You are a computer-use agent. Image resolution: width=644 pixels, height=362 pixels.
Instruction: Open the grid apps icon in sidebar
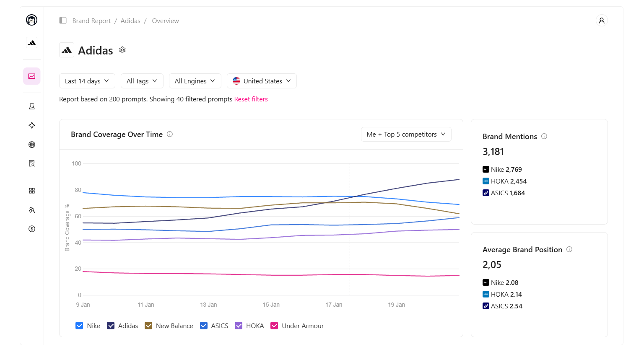(31, 191)
